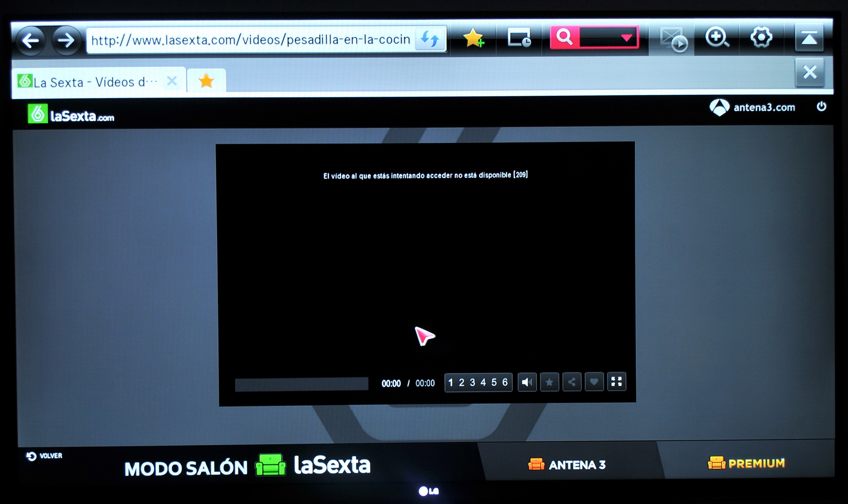Viewport: 848px width, 504px height.
Task: Open the bookmarks star tab
Action: point(206,81)
